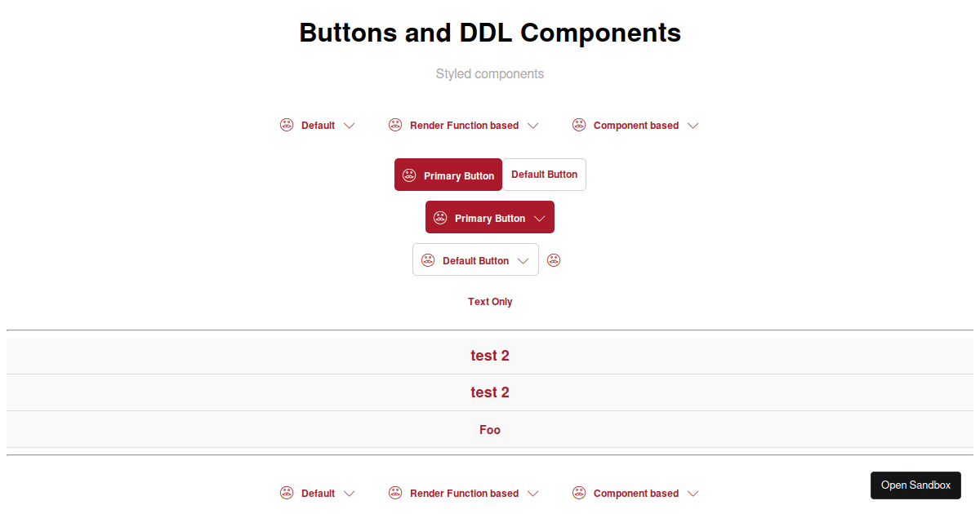
Task: Click the frown icon on bottom Default dropdown
Action: [x=287, y=493]
